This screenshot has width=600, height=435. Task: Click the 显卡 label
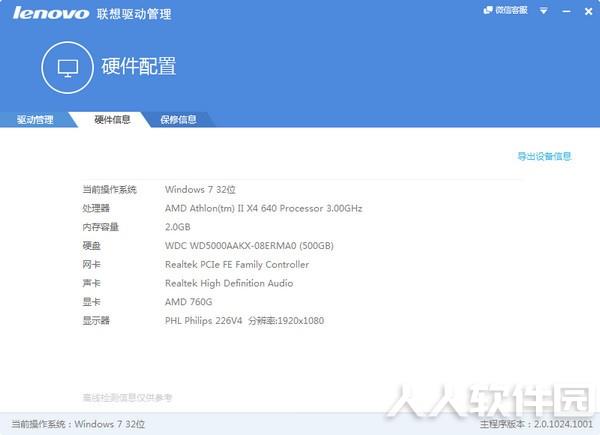[x=91, y=302]
